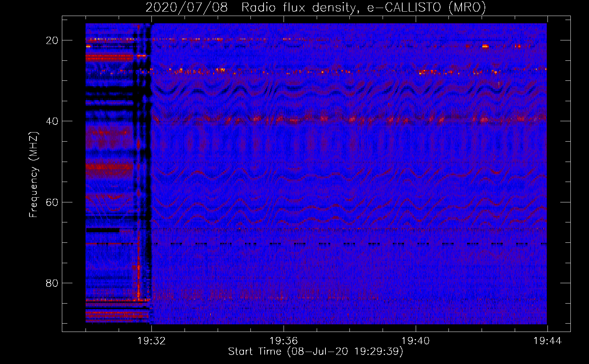Click the Start Time axis label
The image size is (589, 364).
point(316,352)
